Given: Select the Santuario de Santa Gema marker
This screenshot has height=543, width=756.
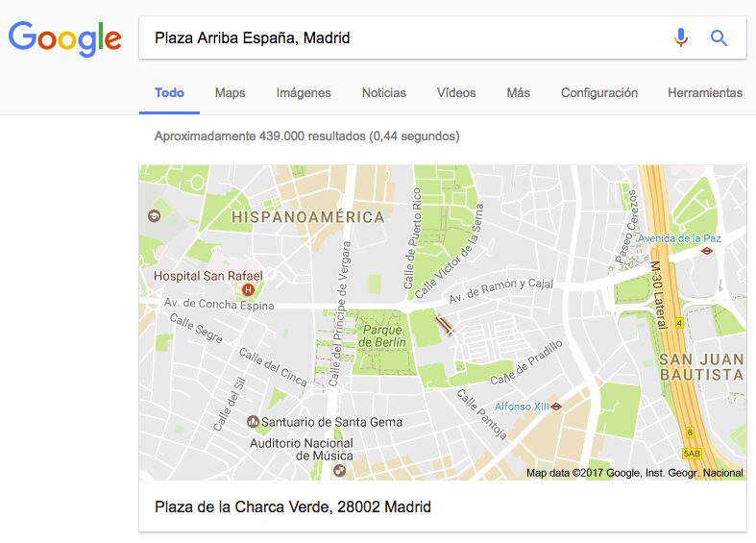Looking at the screenshot, I should point(254,422).
